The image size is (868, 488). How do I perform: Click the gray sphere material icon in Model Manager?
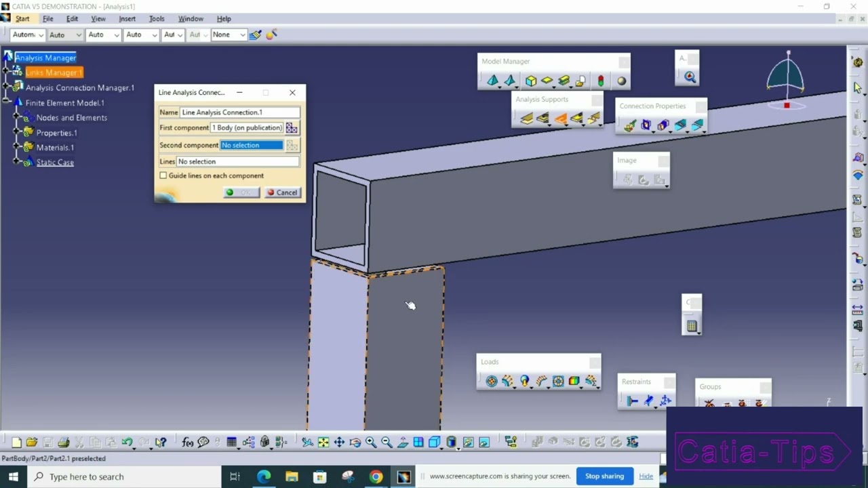point(621,81)
